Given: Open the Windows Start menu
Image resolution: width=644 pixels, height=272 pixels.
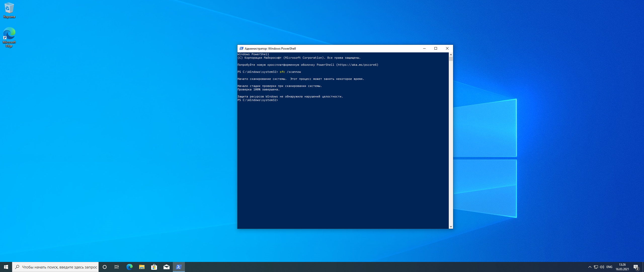Looking at the screenshot, I should 6,267.
